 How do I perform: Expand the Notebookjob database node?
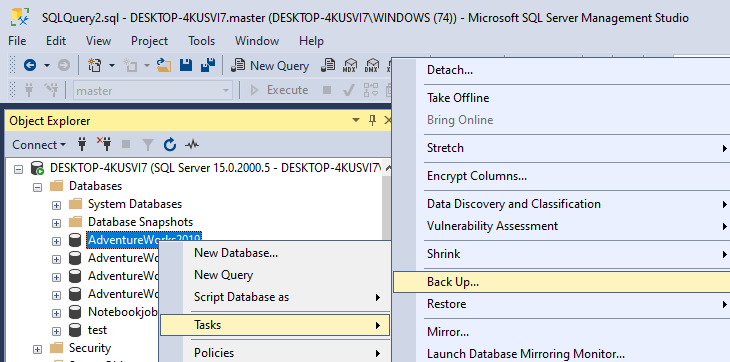[x=56, y=313]
